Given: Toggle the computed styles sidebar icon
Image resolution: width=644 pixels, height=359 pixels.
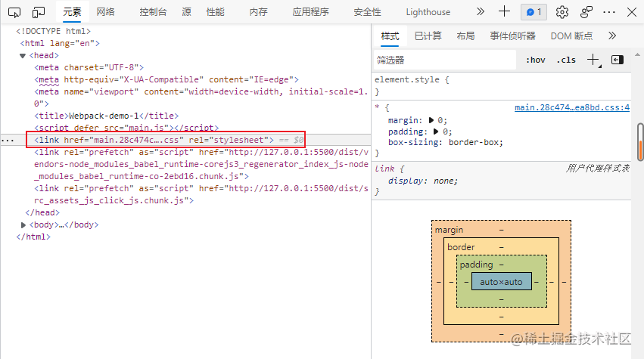Looking at the screenshot, I should tap(618, 60).
